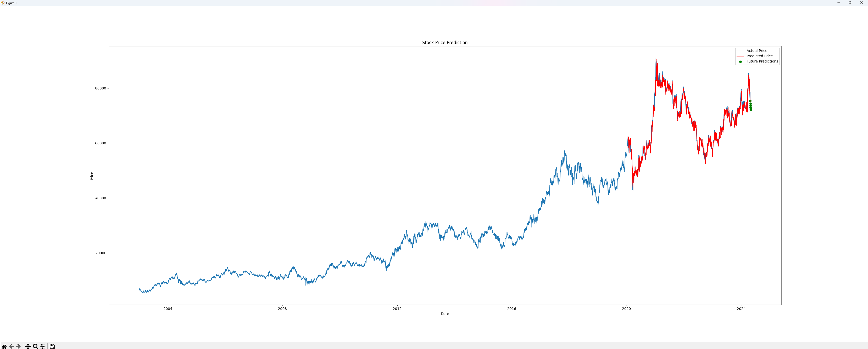Activate the Pan axes tool

click(28, 346)
